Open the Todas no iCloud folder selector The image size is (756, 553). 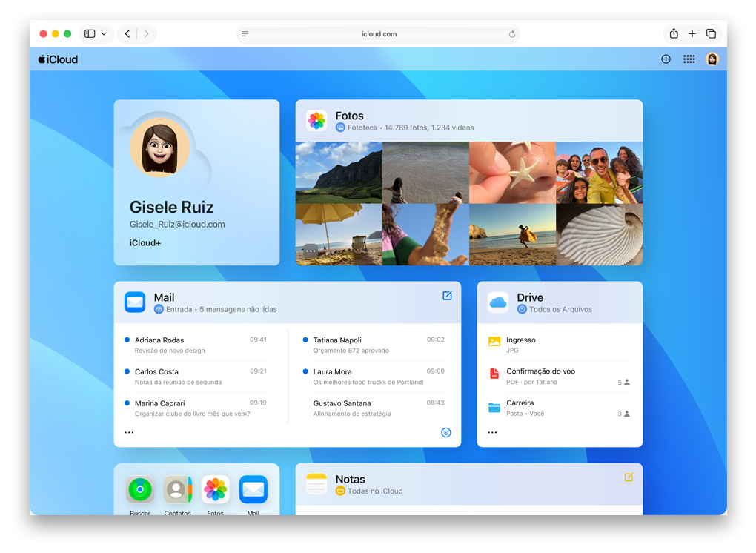click(369, 491)
